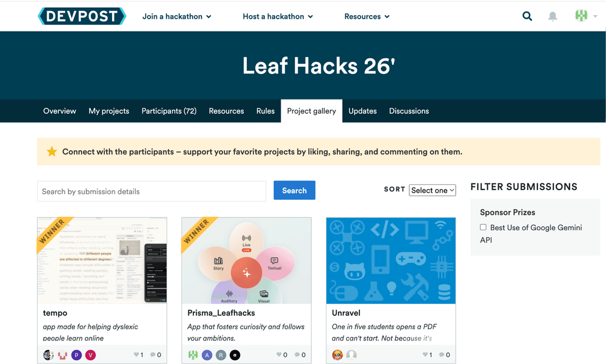Open the Participants (72) tab
Screen dimensions: 606x364
pyautogui.click(x=169, y=111)
